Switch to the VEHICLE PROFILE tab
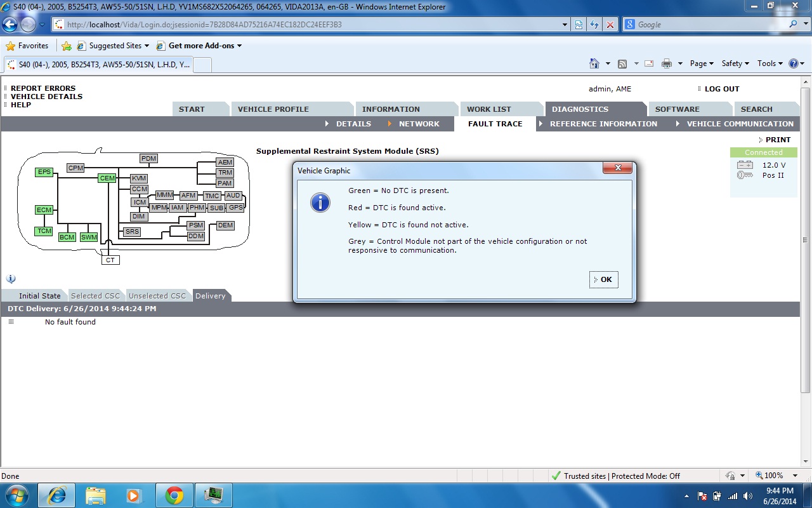This screenshot has width=812, height=508. pos(273,109)
